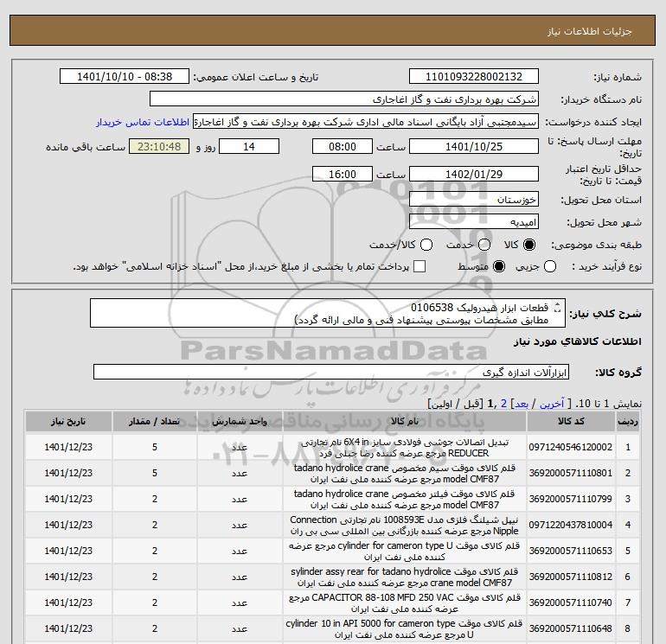Click the CAPACITOR 88-108 MFD item name
Viewport: 666px width, 644px height.
[405, 603]
